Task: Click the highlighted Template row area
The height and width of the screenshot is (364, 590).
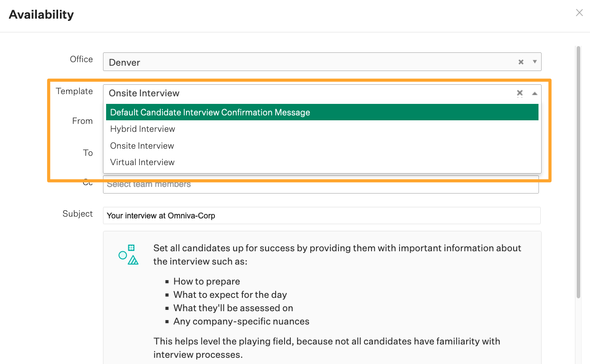Action: [74, 91]
